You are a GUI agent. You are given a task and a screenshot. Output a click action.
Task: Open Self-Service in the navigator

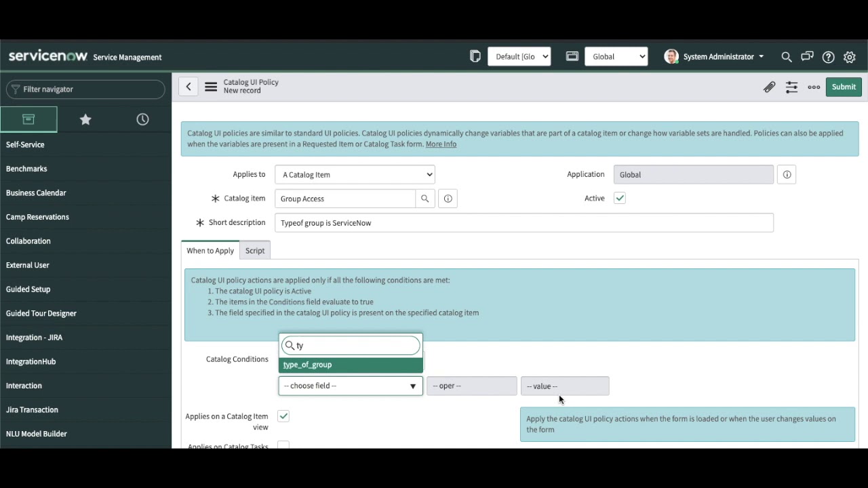25,144
